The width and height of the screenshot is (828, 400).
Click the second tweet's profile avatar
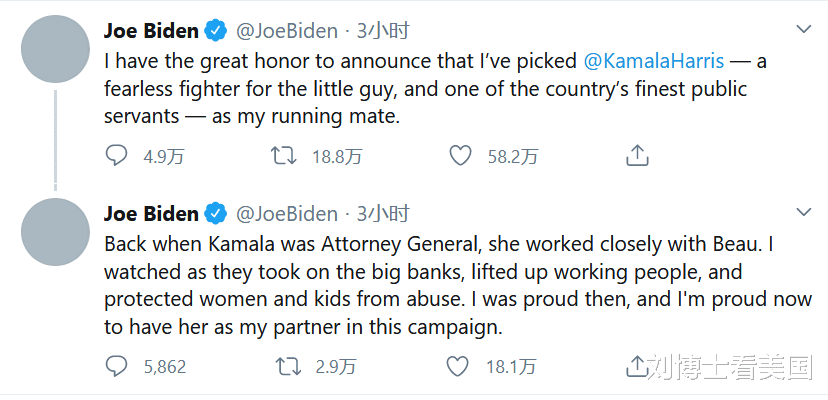pyautogui.click(x=55, y=232)
